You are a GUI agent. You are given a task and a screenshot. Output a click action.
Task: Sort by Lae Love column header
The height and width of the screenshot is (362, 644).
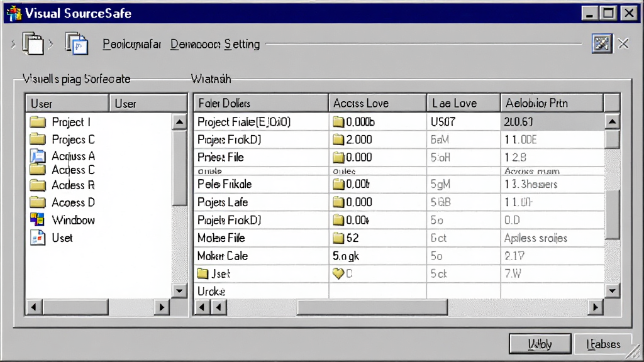(464, 103)
